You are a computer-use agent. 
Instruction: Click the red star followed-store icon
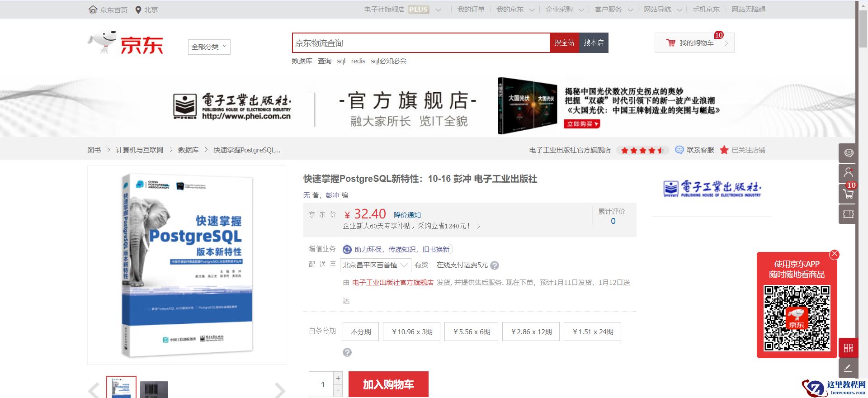pos(724,150)
